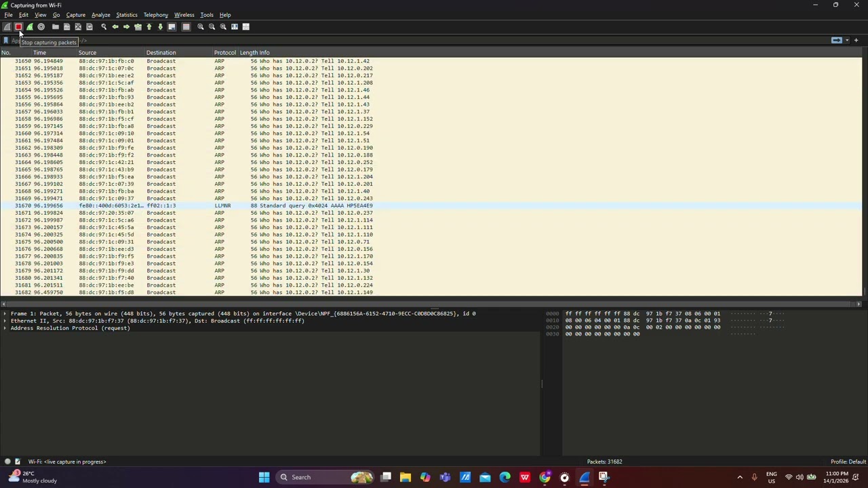
Task: Open the Capture menu
Action: 75,15
